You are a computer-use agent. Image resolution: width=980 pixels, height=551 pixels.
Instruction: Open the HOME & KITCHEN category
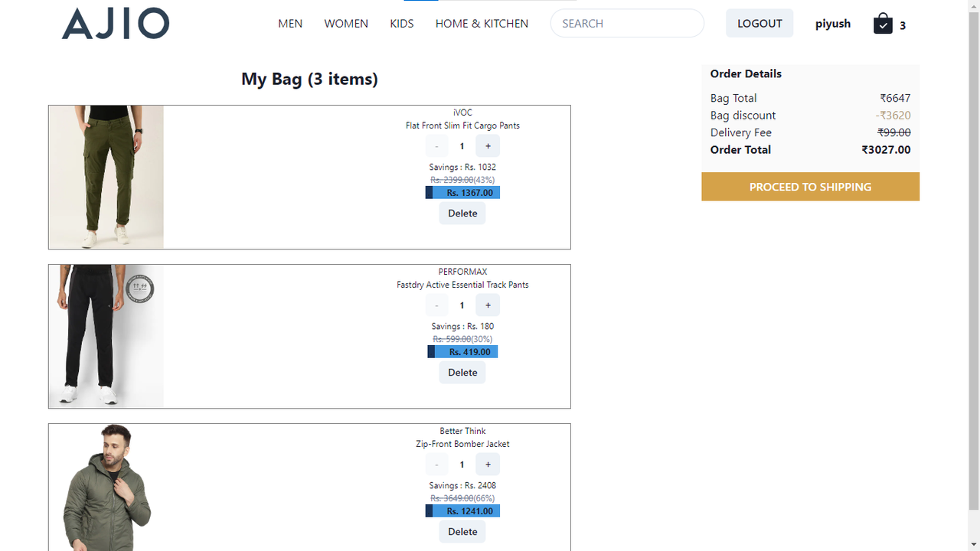(482, 24)
